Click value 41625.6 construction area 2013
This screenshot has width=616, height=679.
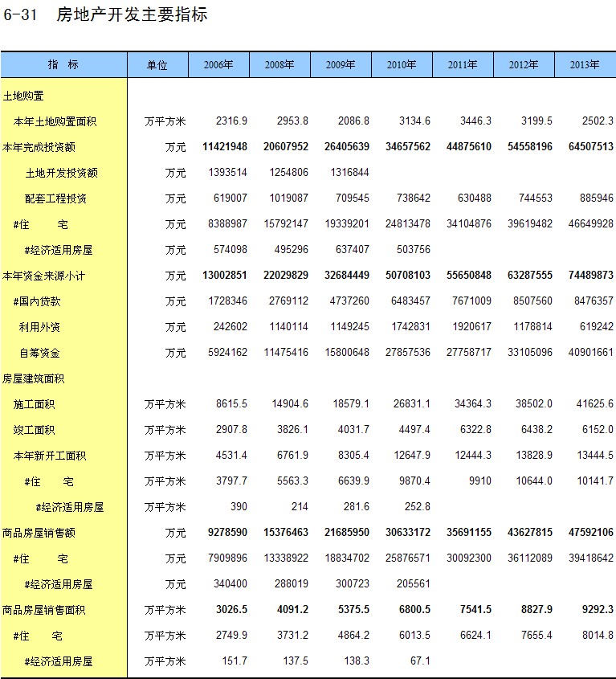click(595, 404)
